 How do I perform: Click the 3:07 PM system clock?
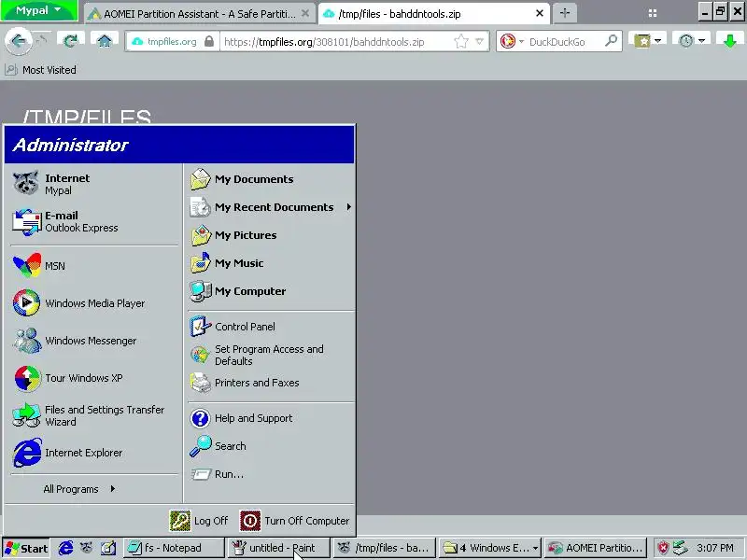pos(715,548)
